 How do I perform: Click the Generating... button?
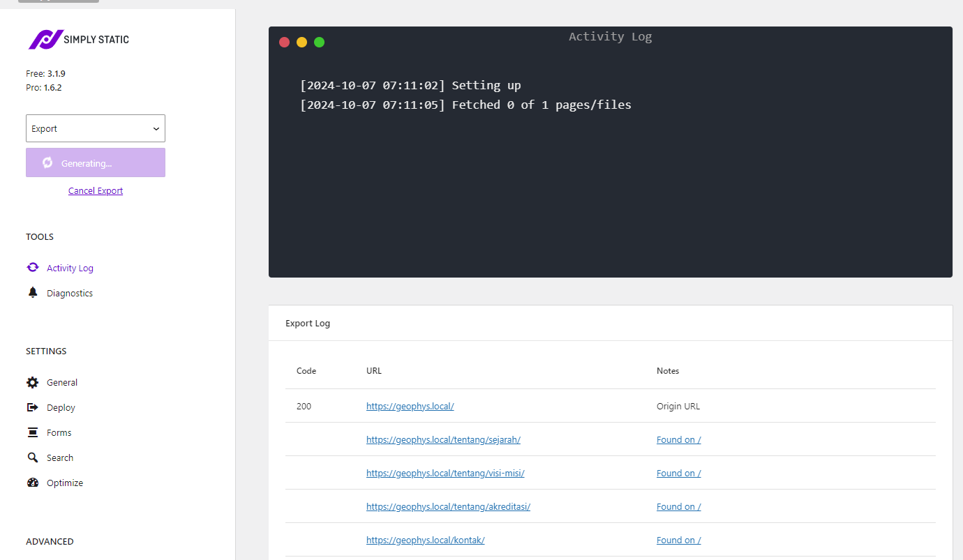[96, 162]
